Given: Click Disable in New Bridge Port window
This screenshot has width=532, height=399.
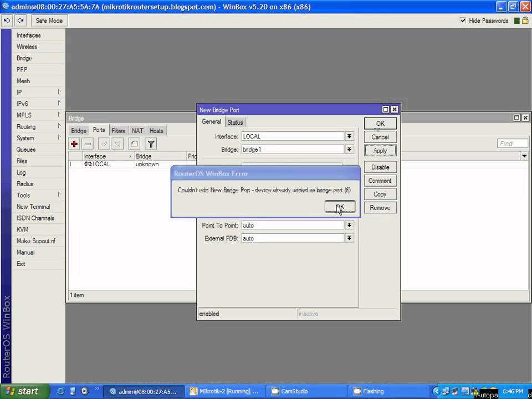Looking at the screenshot, I should pyautogui.click(x=380, y=167).
